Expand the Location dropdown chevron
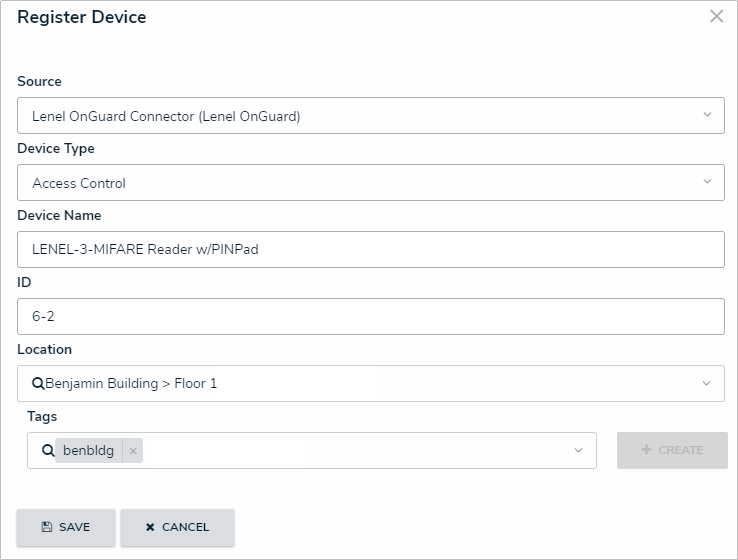Screen dimensions: 738x560 707,383
